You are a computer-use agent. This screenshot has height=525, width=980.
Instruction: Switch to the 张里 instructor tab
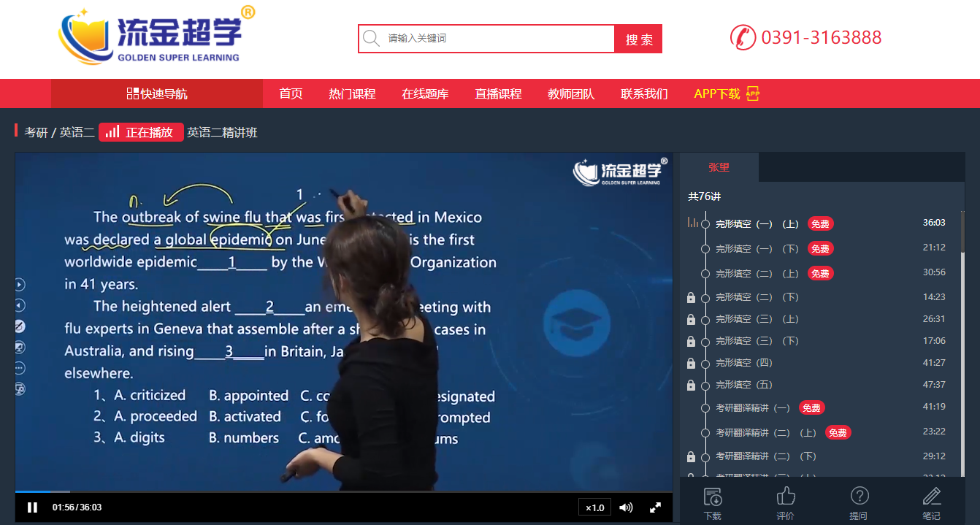719,166
